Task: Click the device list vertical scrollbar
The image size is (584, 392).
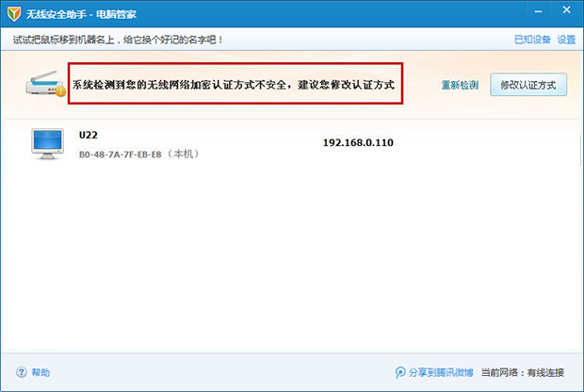Action: click(x=581, y=149)
